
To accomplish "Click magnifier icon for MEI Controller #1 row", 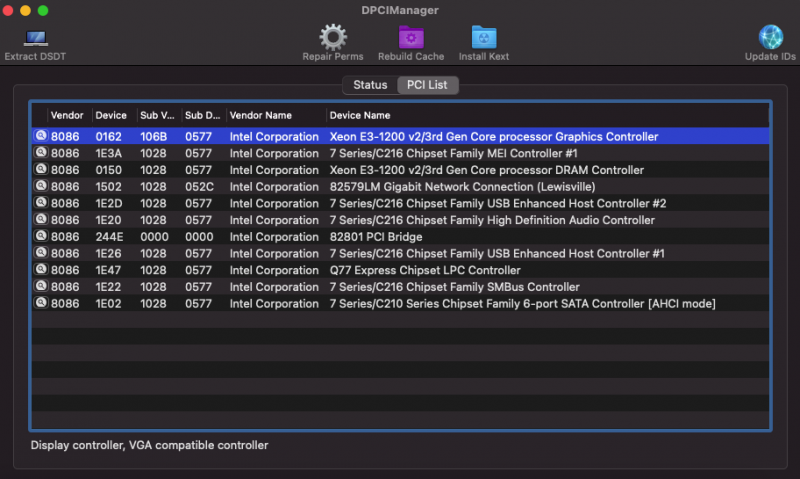I will pos(41,153).
